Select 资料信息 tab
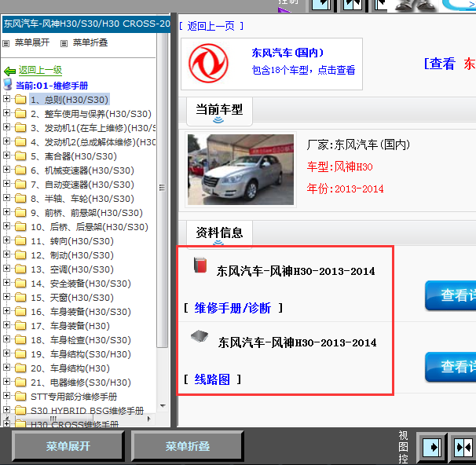The image size is (476, 465). point(219,234)
